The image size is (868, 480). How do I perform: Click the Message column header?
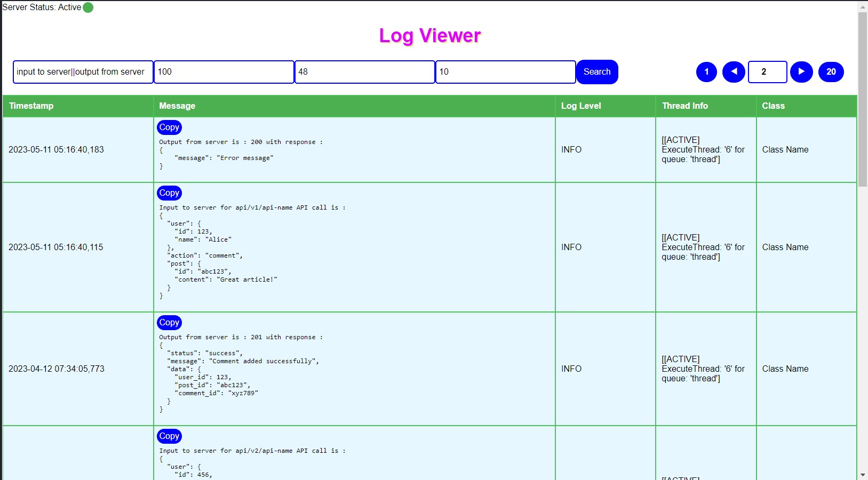tap(177, 106)
